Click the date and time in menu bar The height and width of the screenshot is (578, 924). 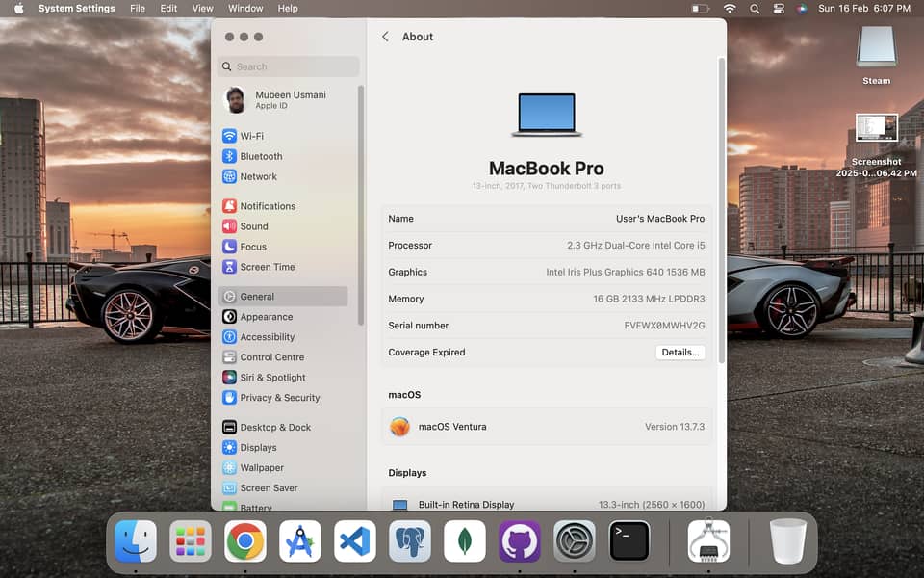(x=864, y=9)
